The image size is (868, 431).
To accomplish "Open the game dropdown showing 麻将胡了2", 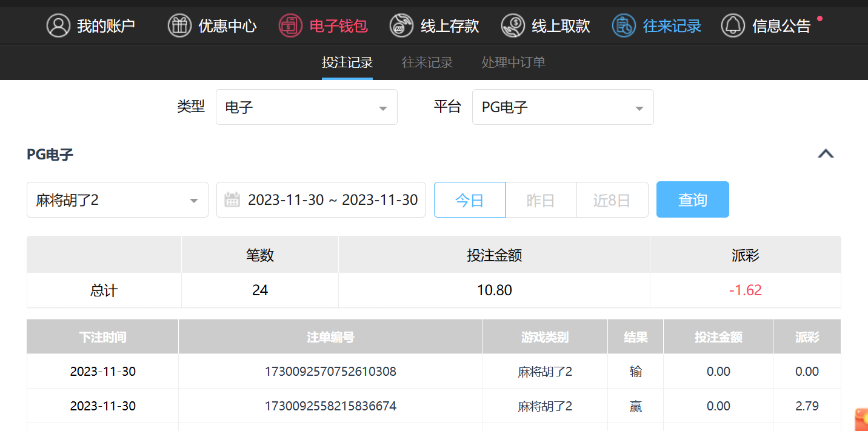I will (x=118, y=200).
